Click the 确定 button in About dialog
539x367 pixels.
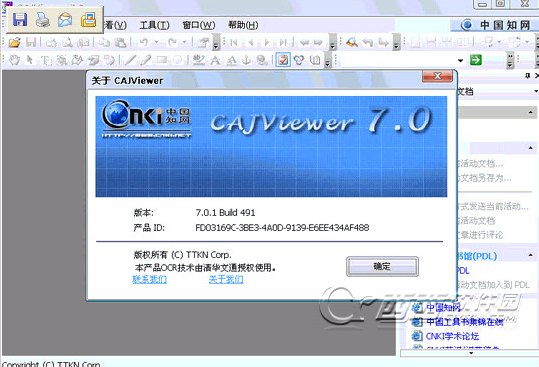(382, 266)
